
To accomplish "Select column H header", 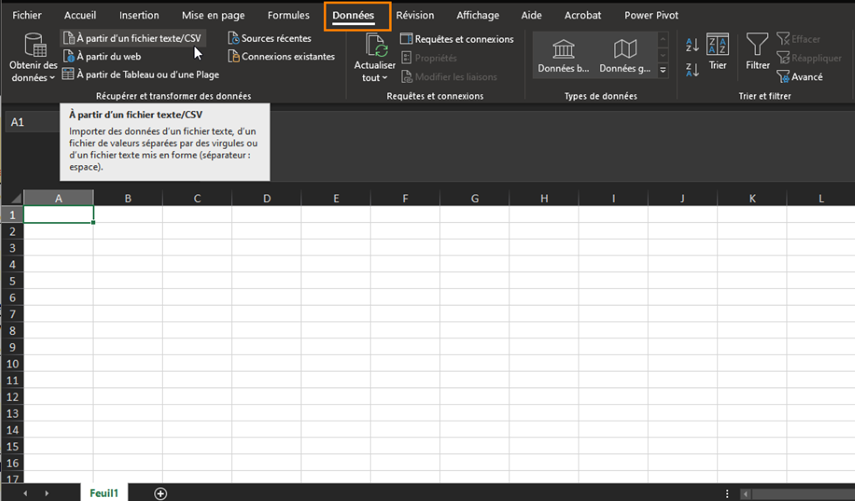I will pos(544,198).
